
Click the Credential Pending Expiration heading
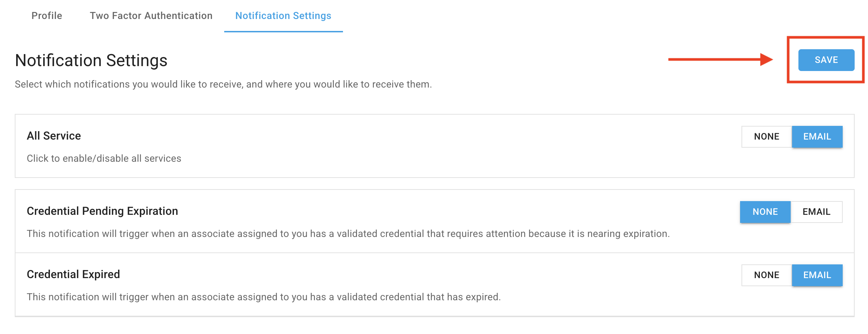[x=103, y=211]
